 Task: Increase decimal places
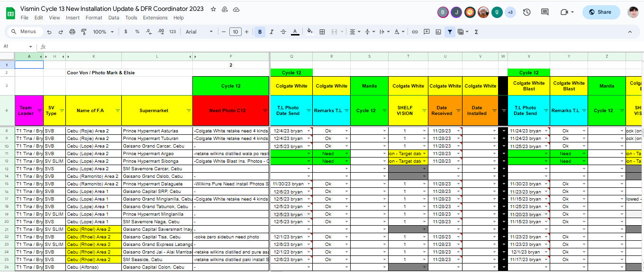click(161, 32)
